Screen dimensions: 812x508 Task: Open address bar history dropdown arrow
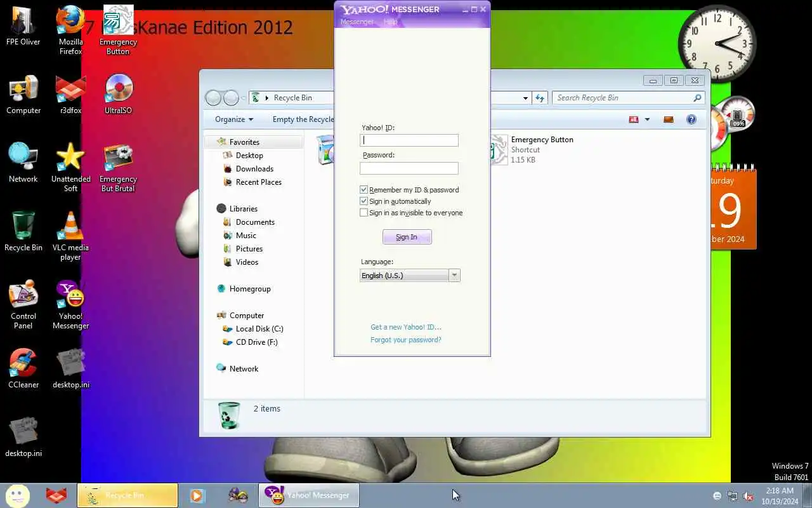click(525, 98)
